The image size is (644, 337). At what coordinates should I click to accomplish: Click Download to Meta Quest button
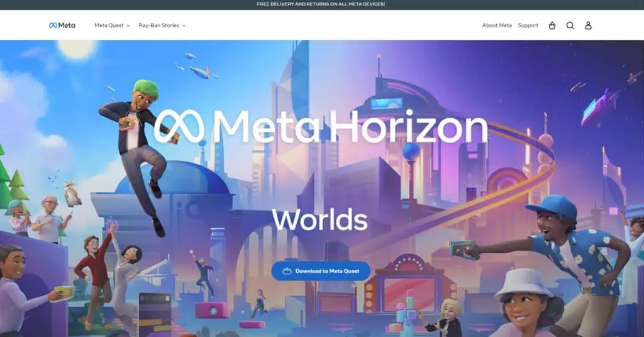(321, 271)
